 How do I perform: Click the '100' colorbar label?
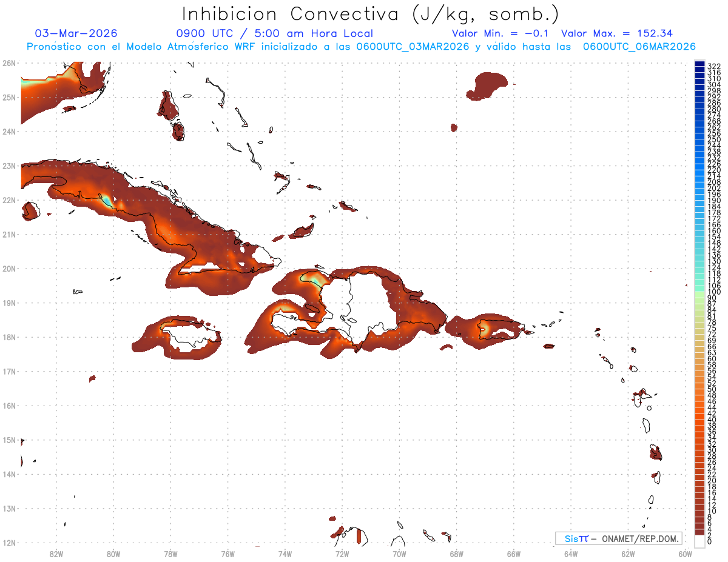713,292
